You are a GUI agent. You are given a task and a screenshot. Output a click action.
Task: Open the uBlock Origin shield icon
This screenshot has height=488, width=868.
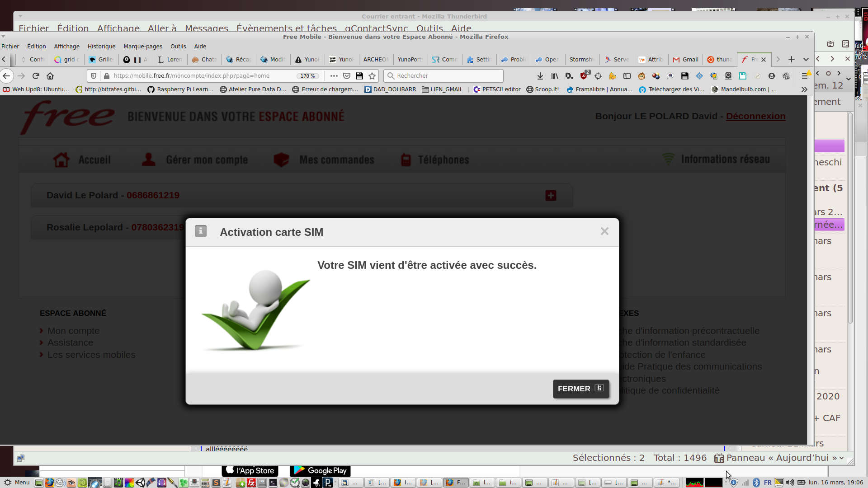click(x=584, y=76)
